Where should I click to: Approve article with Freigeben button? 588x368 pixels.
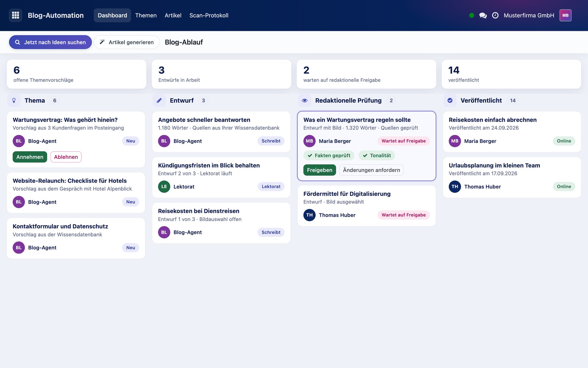[319, 170]
